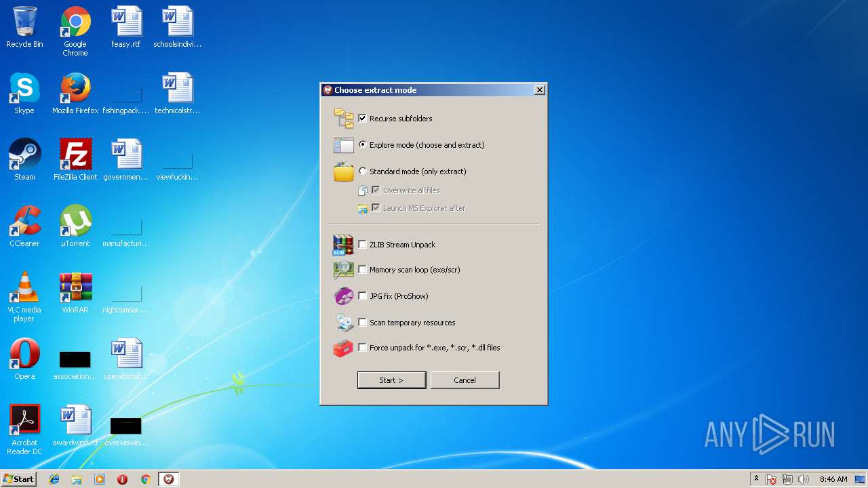Enable Force unpack for exe, scr, dll
This screenshot has height=488, width=868.
(x=362, y=347)
